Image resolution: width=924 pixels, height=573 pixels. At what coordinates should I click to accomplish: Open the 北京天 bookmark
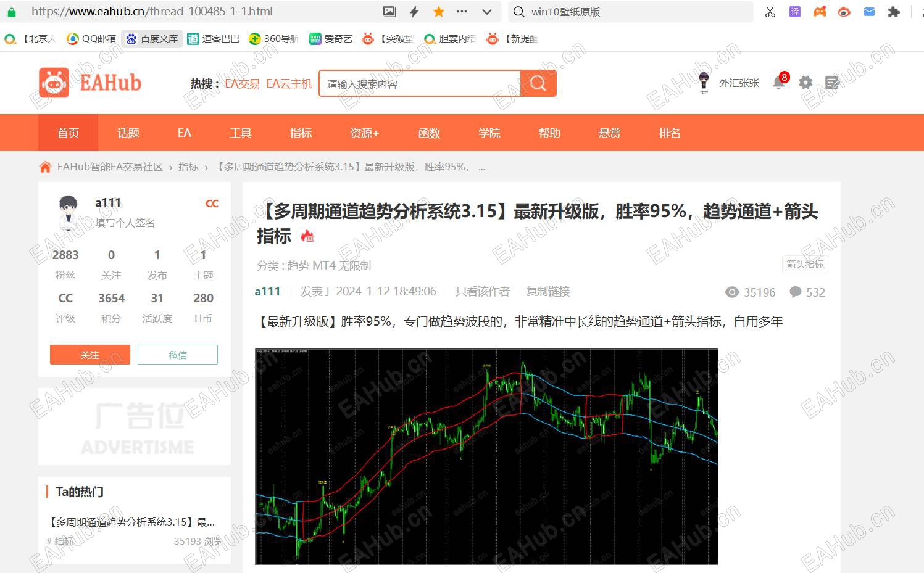(x=30, y=39)
